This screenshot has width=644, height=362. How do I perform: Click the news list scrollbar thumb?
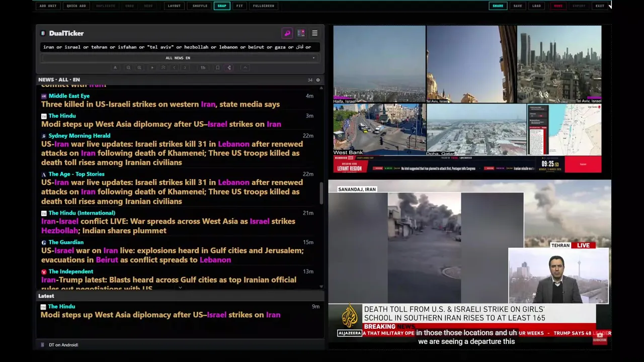click(x=321, y=193)
